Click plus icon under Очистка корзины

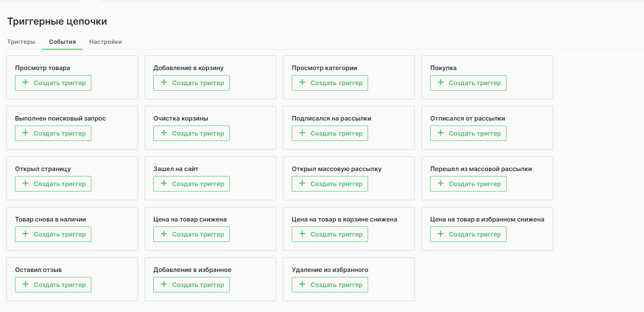coord(164,133)
